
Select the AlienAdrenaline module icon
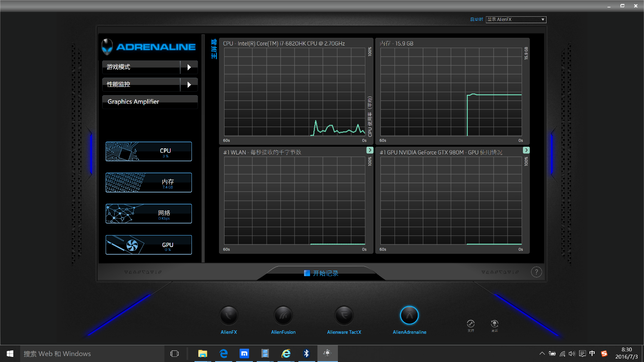(410, 316)
